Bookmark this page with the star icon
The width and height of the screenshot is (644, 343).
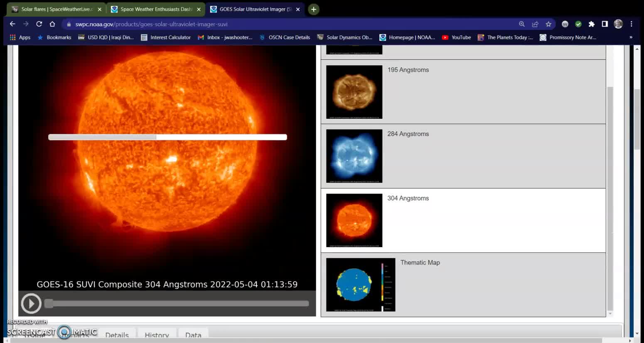pyautogui.click(x=548, y=24)
